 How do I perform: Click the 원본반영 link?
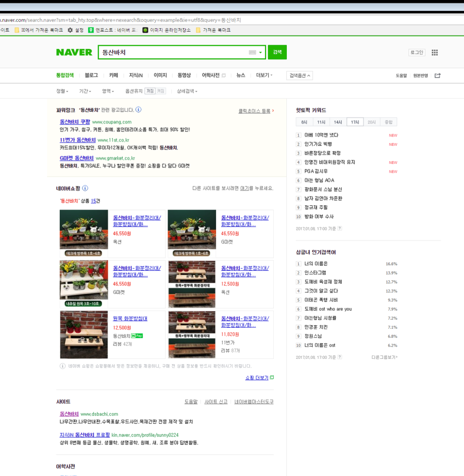tap(421, 75)
